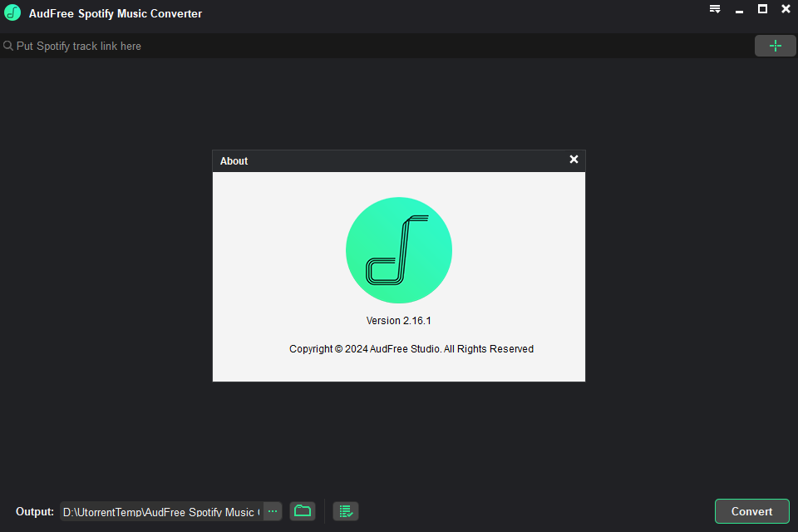This screenshot has height=532, width=798.
Task: Focus the Spotify track link input field
Action: tap(377, 46)
